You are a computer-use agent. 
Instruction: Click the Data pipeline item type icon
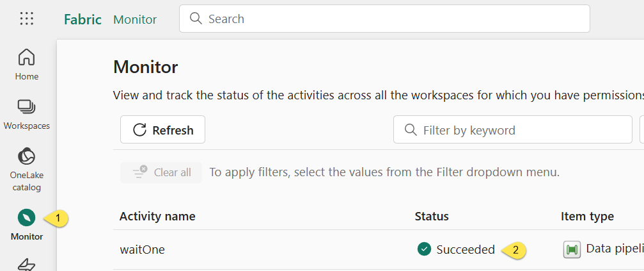click(572, 249)
